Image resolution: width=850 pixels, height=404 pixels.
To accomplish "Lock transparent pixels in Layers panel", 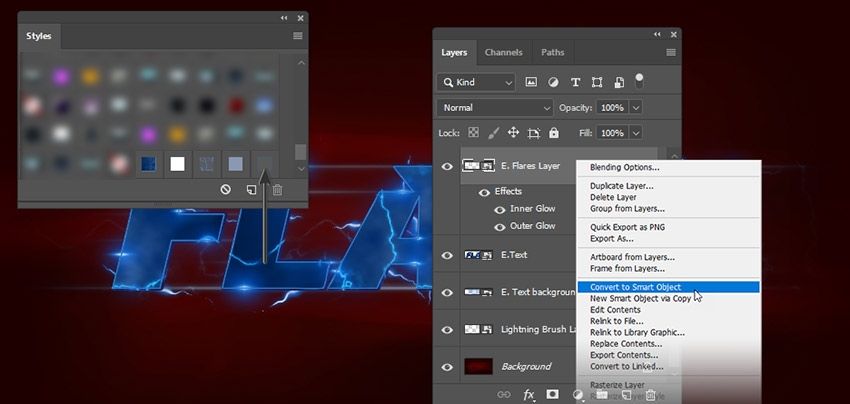I will click(x=474, y=133).
